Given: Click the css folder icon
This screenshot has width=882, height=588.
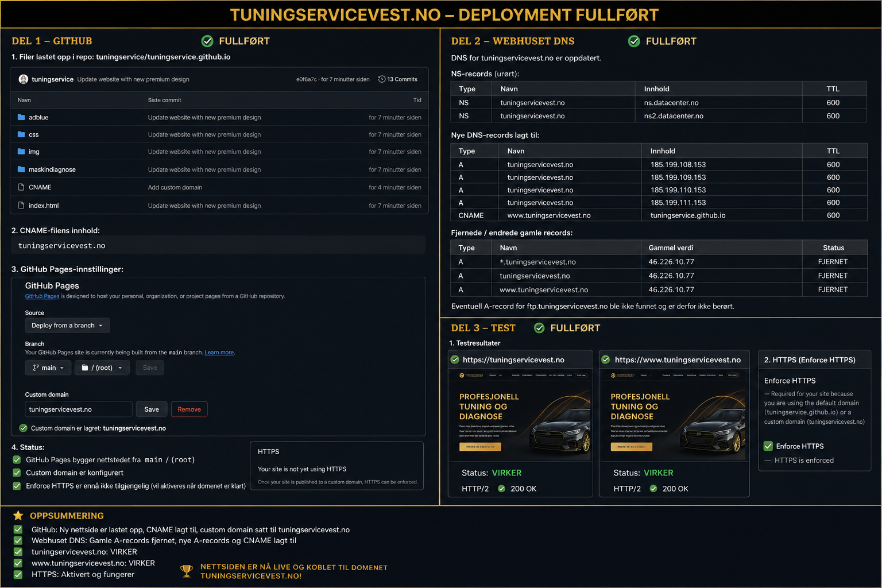Looking at the screenshot, I should tap(21, 134).
